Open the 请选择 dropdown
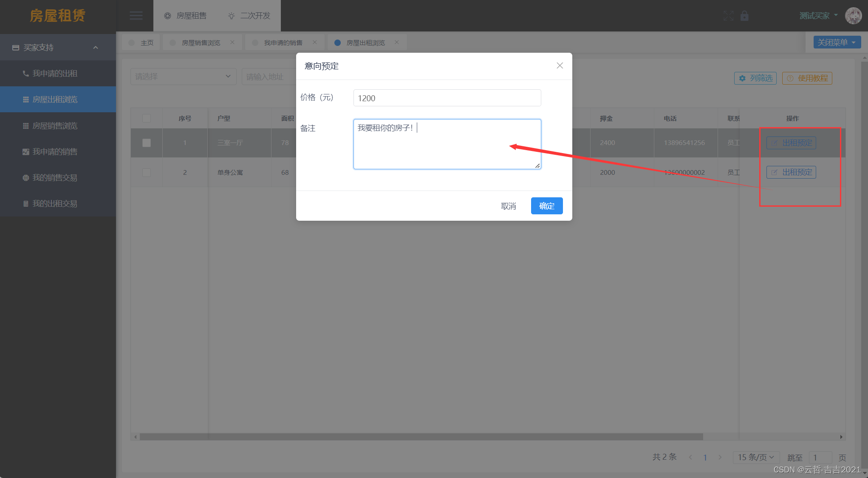 click(x=183, y=77)
